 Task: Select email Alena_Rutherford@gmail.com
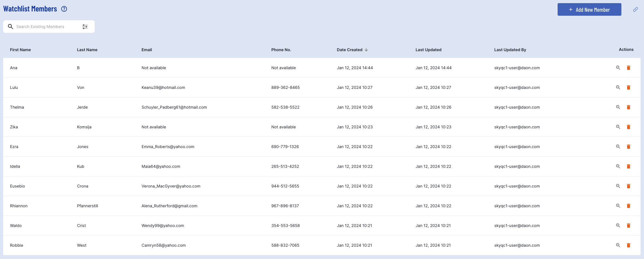(x=169, y=206)
